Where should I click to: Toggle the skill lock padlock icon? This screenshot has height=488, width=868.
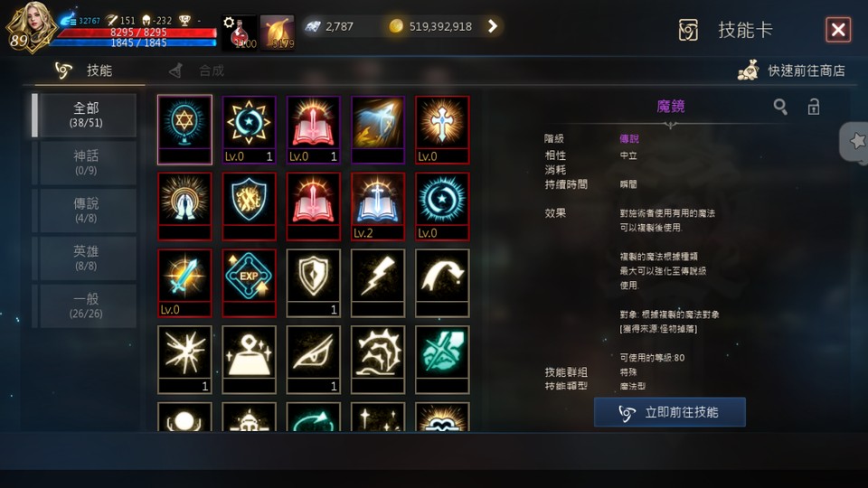pos(813,107)
